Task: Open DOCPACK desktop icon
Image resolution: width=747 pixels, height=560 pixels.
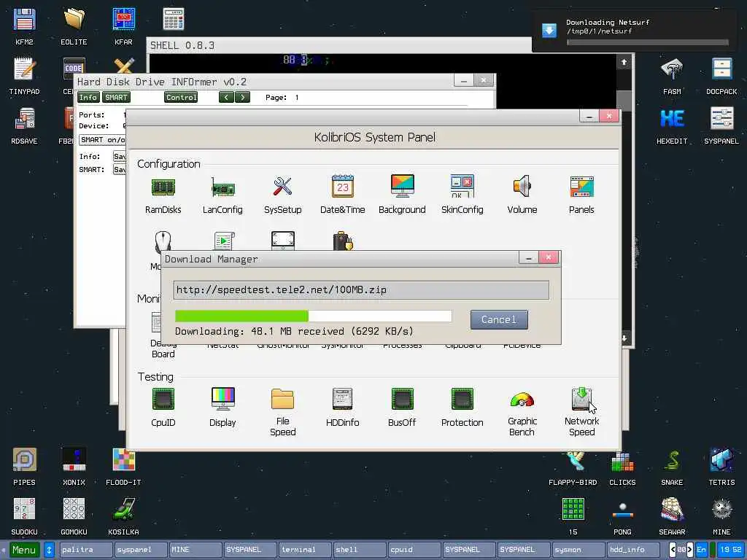Action: (x=721, y=69)
